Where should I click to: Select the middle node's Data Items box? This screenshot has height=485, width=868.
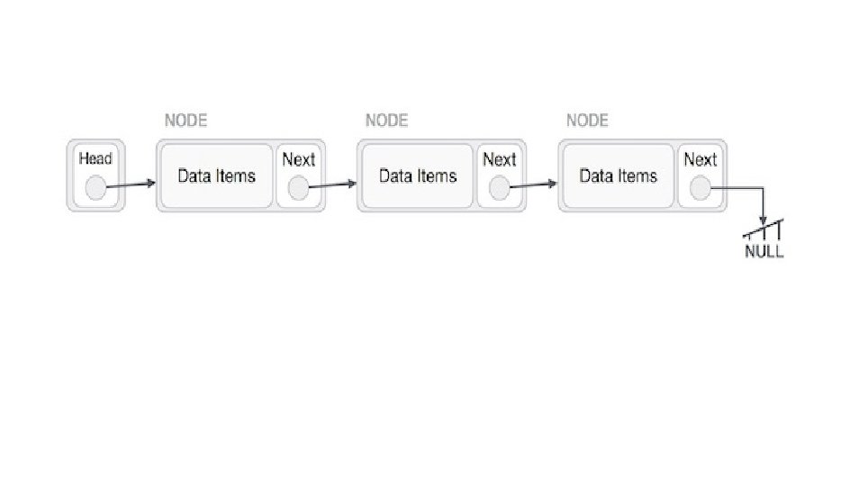point(417,175)
